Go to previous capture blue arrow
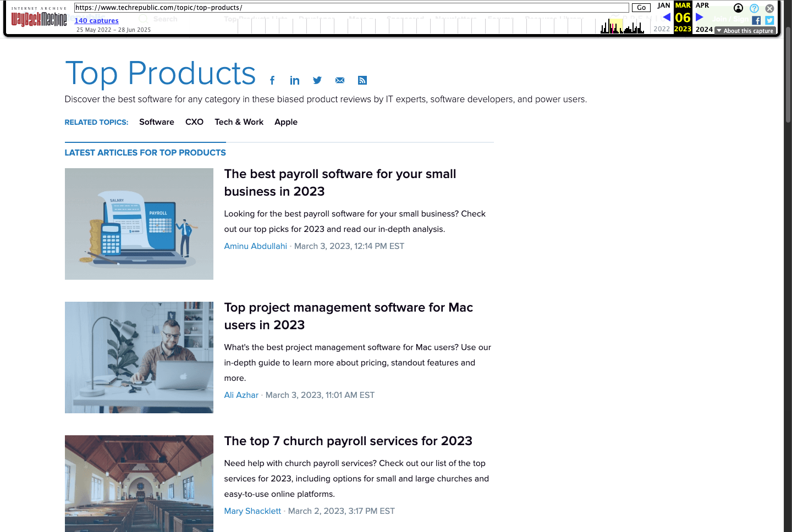This screenshot has height=532, width=792. pos(666,17)
